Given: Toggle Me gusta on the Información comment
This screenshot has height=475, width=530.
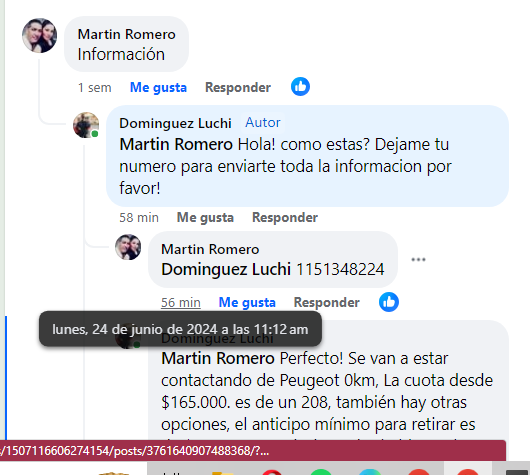Looking at the screenshot, I should click(158, 88).
